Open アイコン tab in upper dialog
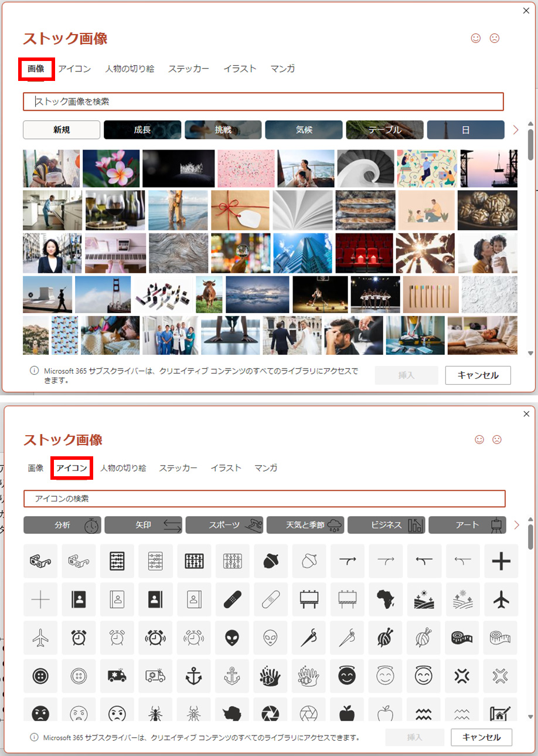Viewport: 538px width, 756px height. click(74, 69)
